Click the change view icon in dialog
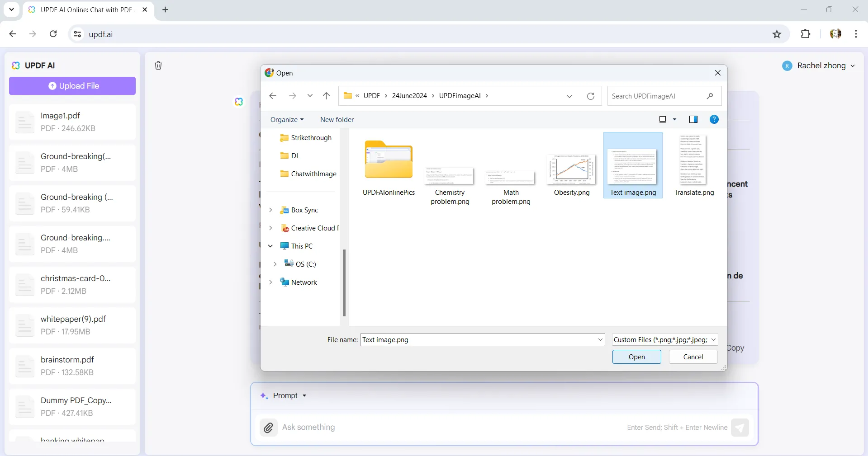 click(x=663, y=119)
